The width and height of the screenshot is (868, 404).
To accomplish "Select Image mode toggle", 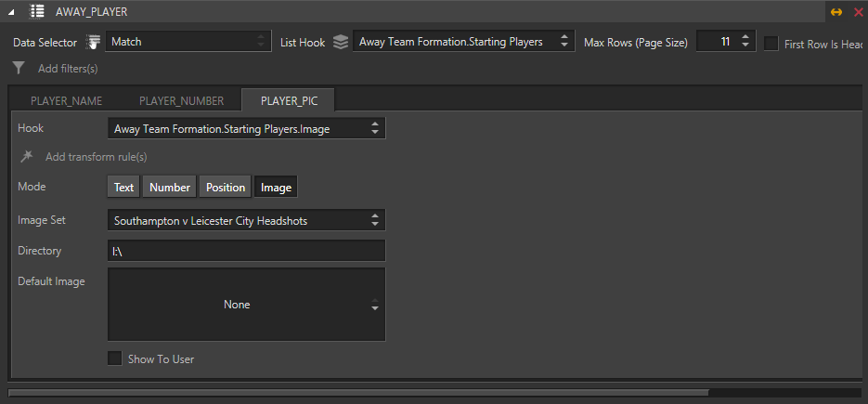I will coord(276,188).
